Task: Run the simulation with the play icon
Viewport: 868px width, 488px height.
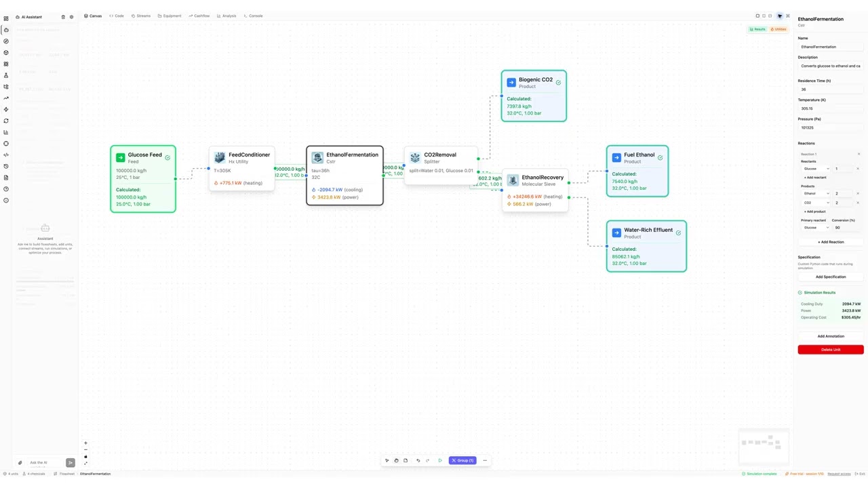Action: [x=440, y=460]
